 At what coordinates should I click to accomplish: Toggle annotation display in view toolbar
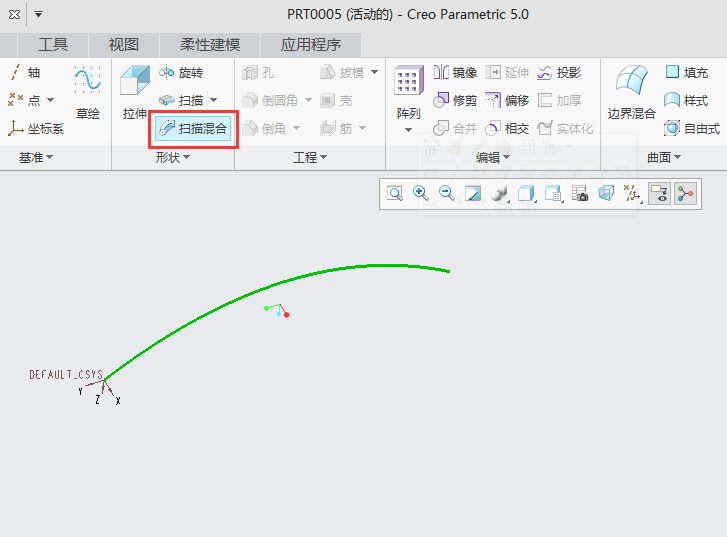(x=659, y=194)
